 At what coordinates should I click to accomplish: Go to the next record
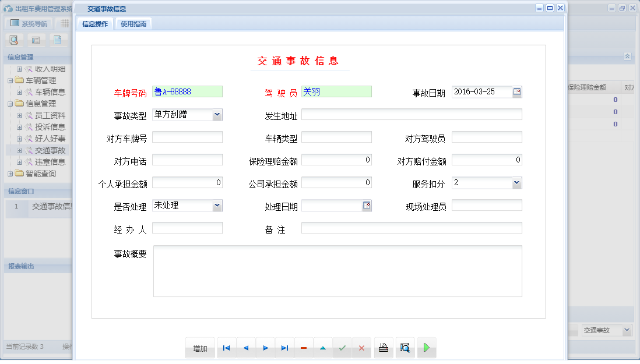point(265,348)
